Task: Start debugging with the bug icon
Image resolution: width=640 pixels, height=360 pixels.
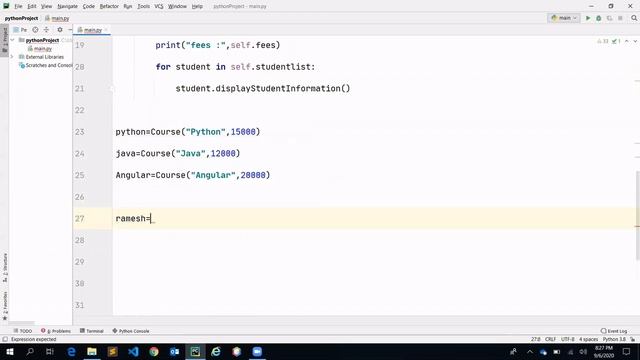Action: click(x=599, y=18)
